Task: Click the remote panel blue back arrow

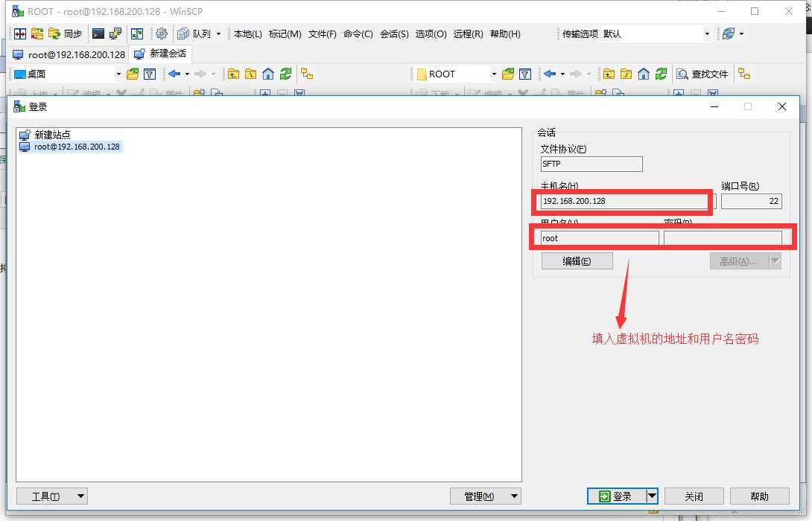Action: point(550,74)
